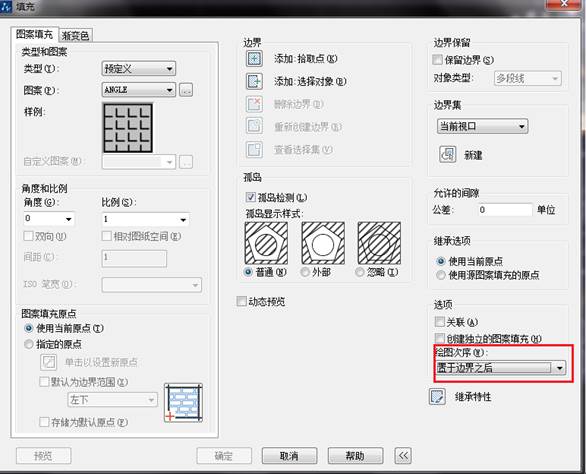Screen dimensions: 586x474
Task: Click the View Selections (查看选择集) icon
Action: pyautogui.click(x=254, y=150)
